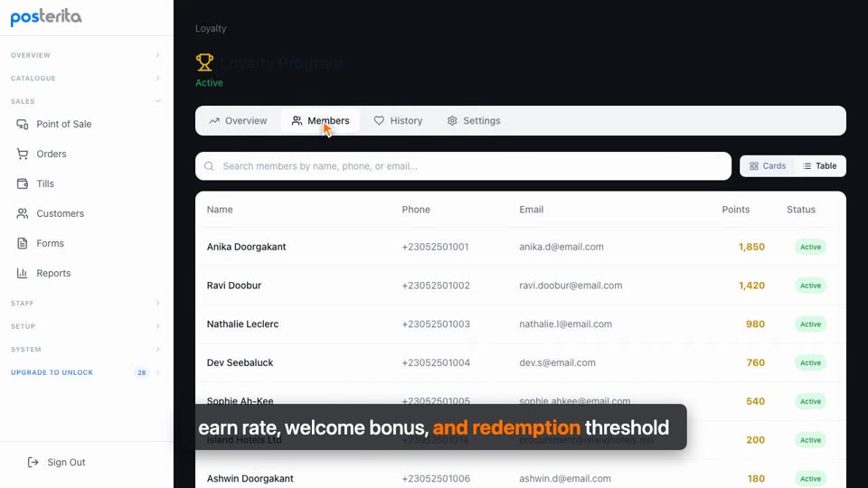Select member Nathalie Leclerc
Image resolution: width=868 pixels, height=488 pixels.
point(243,324)
